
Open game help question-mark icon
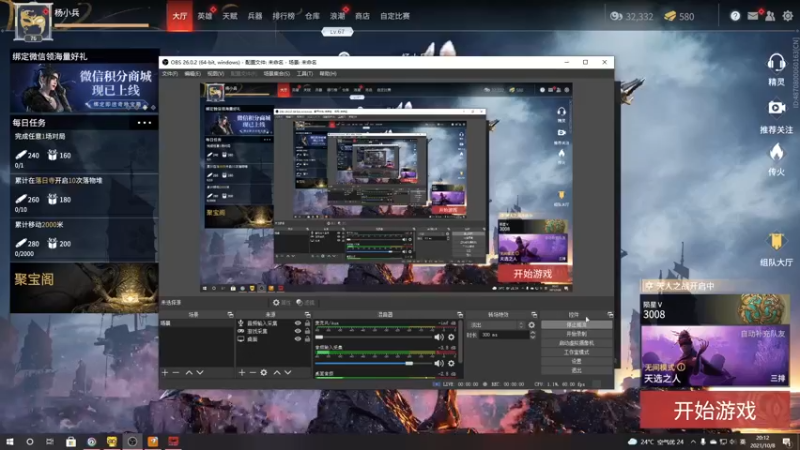pos(735,16)
